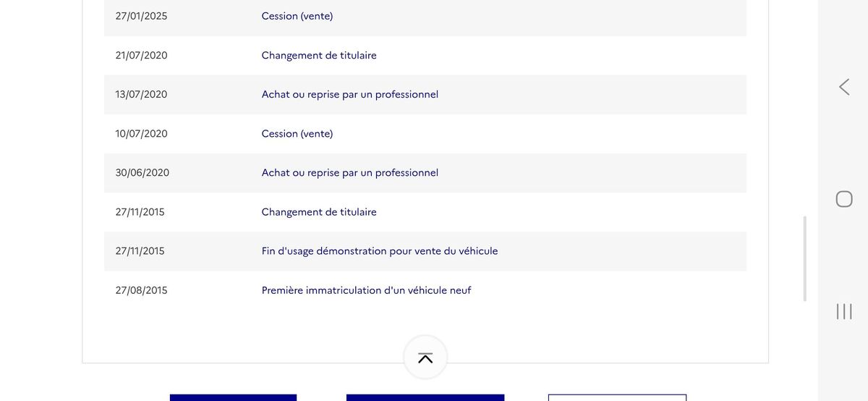Click the date 13/07/2020
The height and width of the screenshot is (401, 868).
tap(141, 94)
